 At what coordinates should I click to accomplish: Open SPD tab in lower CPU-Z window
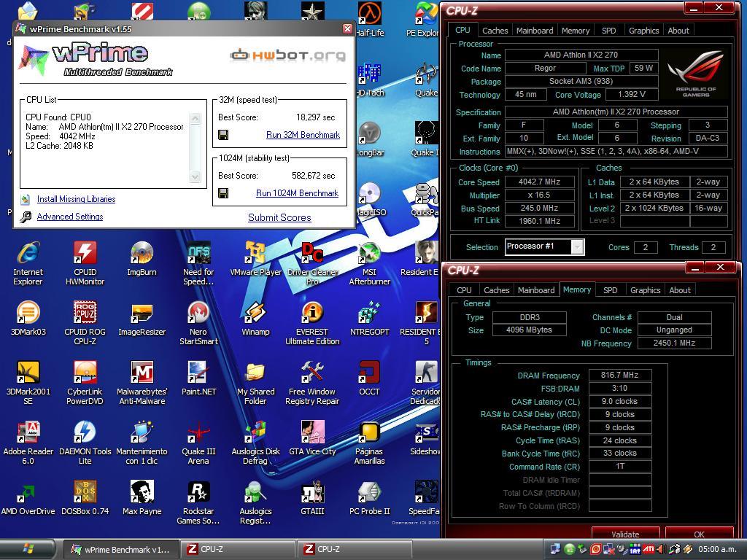[x=610, y=290]
